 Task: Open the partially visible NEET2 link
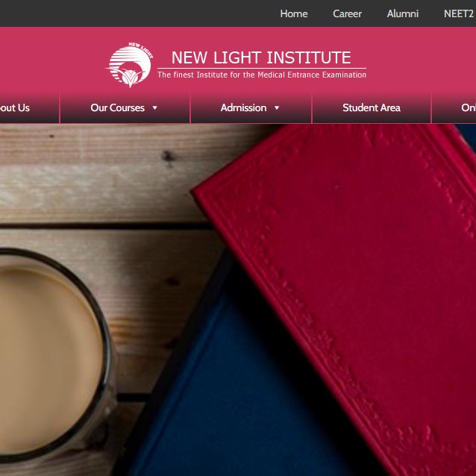pyautogui.click(x=460, y=13)
